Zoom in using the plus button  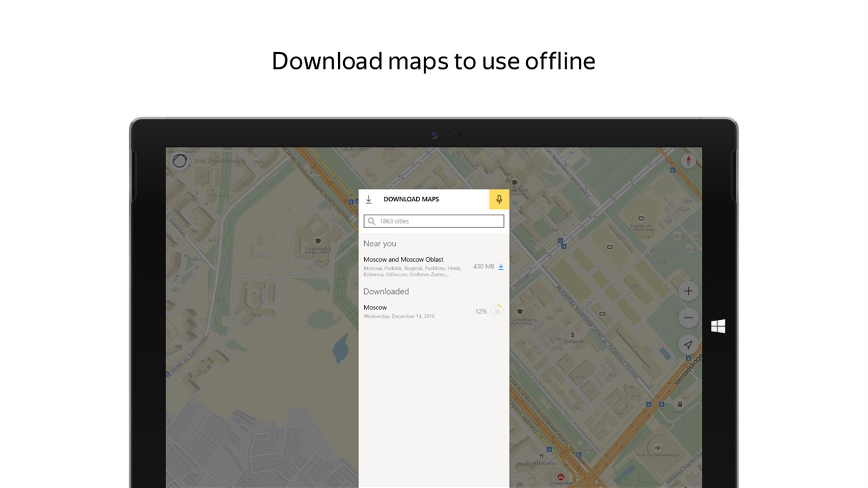[x=688, y=290]
